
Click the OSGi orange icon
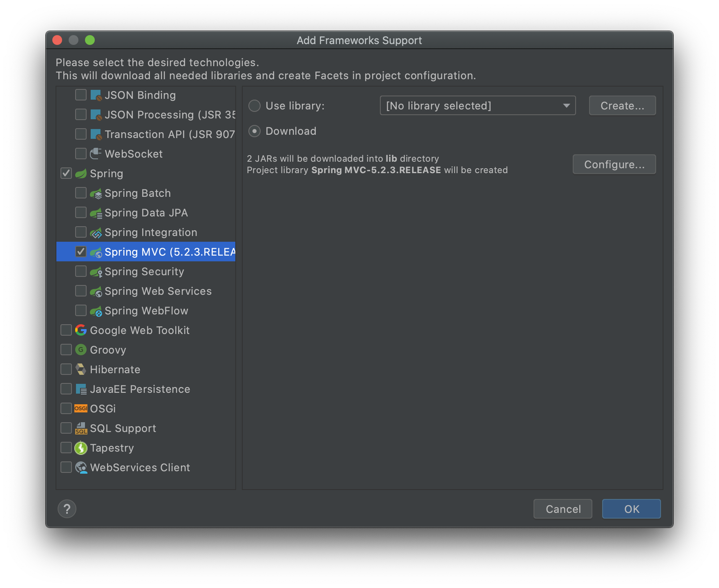81,408
